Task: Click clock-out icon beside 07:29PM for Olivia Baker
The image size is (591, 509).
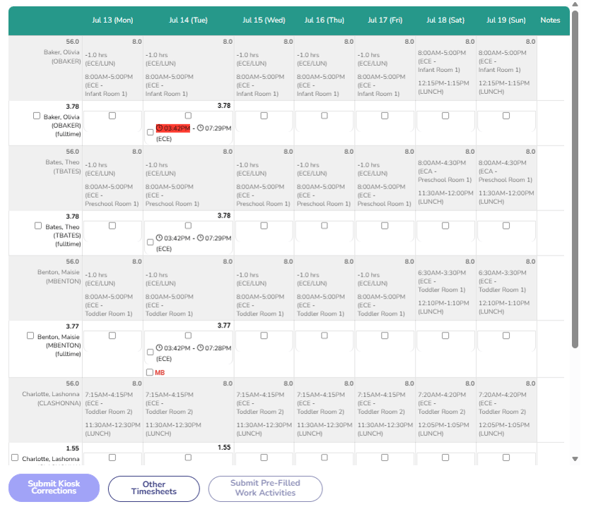Action: click(x=201, y=128)
